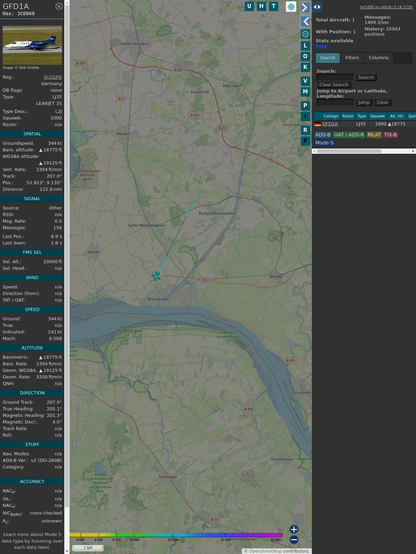The width and height of the screenshot is (416, 554).
Task: Open the D-CGFG registration link
Action: pos(53,77)
